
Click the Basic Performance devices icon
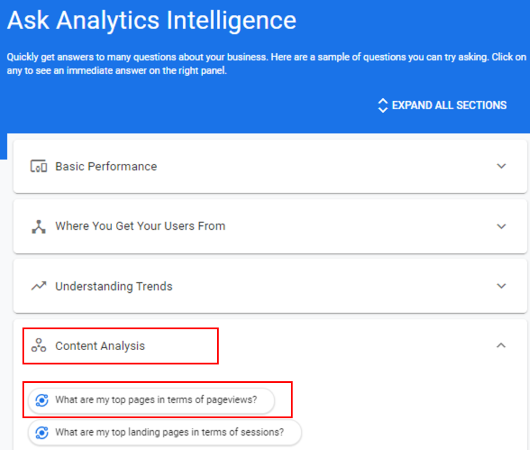click(x=39, y=166)
